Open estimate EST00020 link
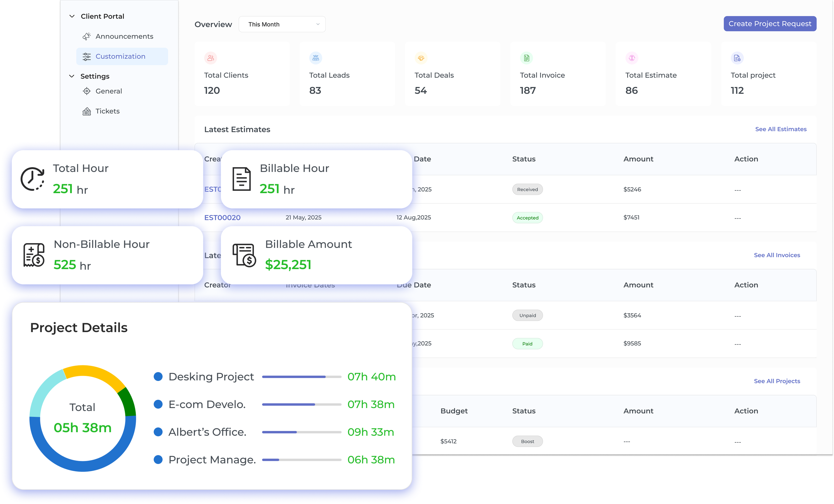The width and height of the screenshot is (834, 504). coord(222,218)
